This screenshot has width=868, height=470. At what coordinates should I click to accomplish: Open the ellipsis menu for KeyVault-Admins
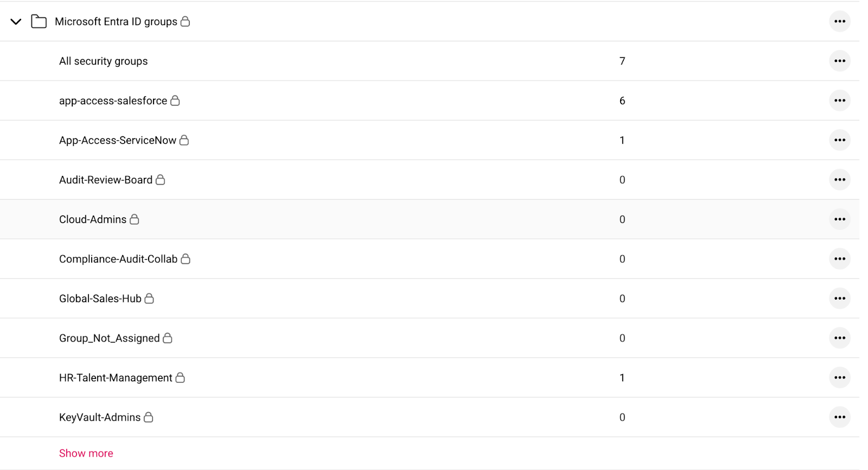tap(839, 417)
